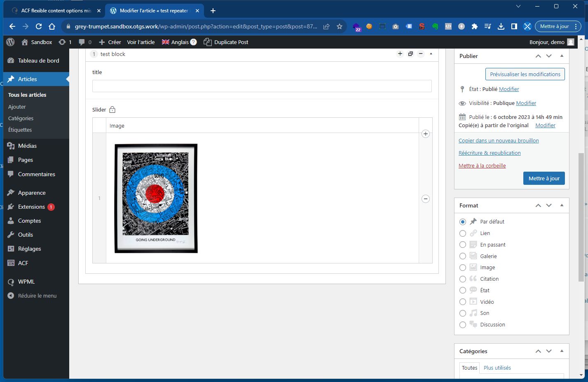Select En passant format radio

coord(463,245)
